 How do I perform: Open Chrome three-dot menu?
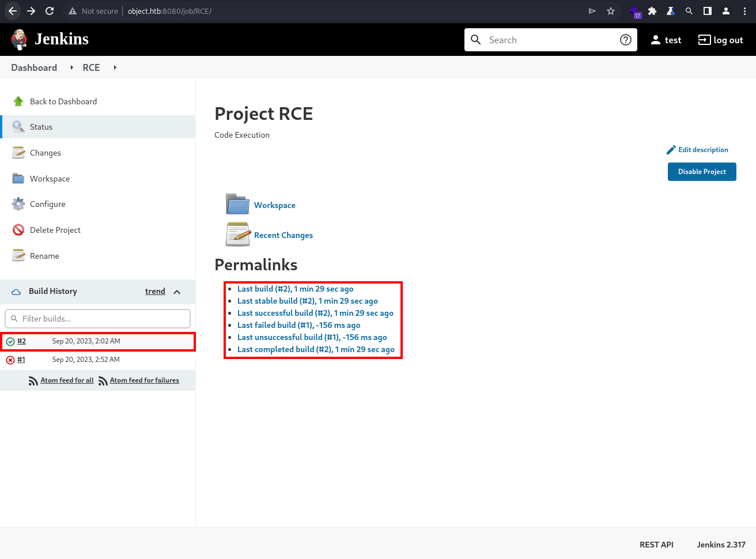click(744, 11)
